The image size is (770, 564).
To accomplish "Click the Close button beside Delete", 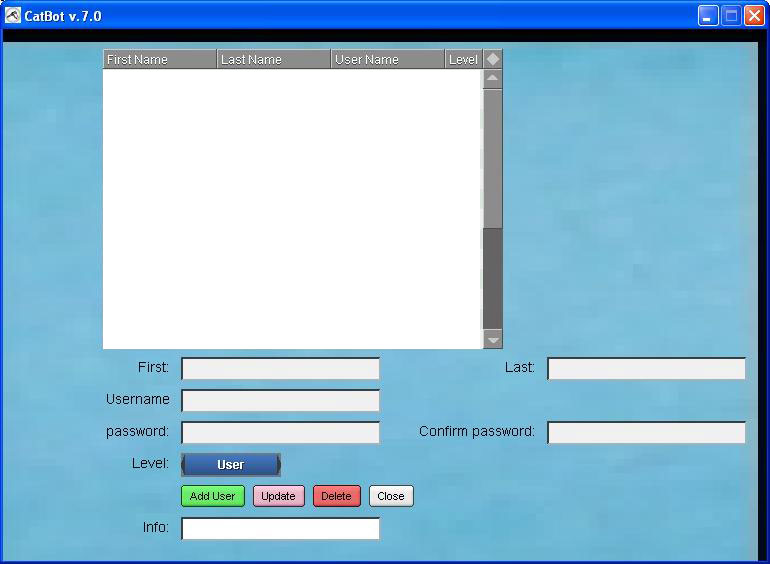I will click(391, 496).
